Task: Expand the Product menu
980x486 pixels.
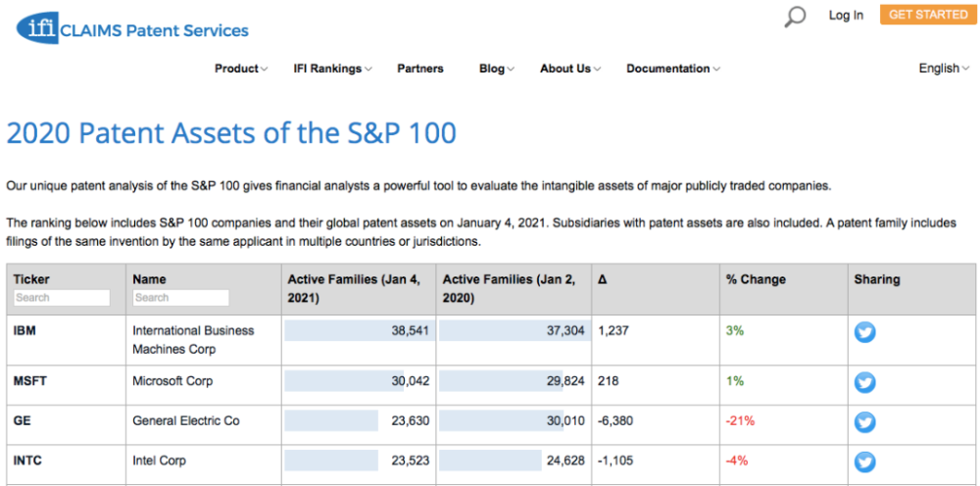Action: coord(241,69)
